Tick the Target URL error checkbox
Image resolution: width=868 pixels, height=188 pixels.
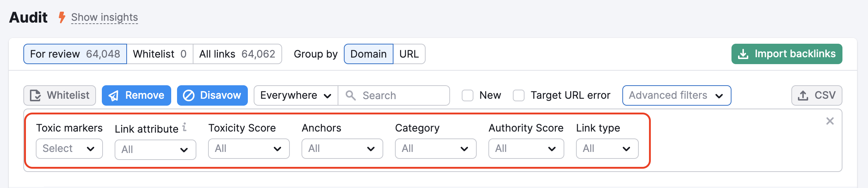pos(519,95)
